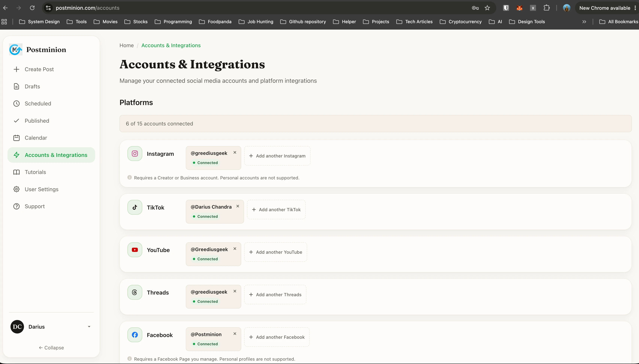
Task: Click the Facebook platform icon
Action: pos(135,335)
